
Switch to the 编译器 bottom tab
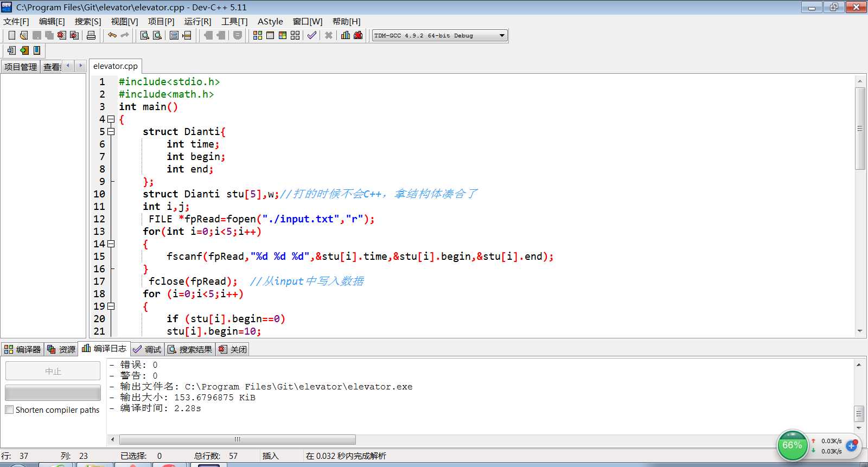pyautogui.click(x=23, y=349)
